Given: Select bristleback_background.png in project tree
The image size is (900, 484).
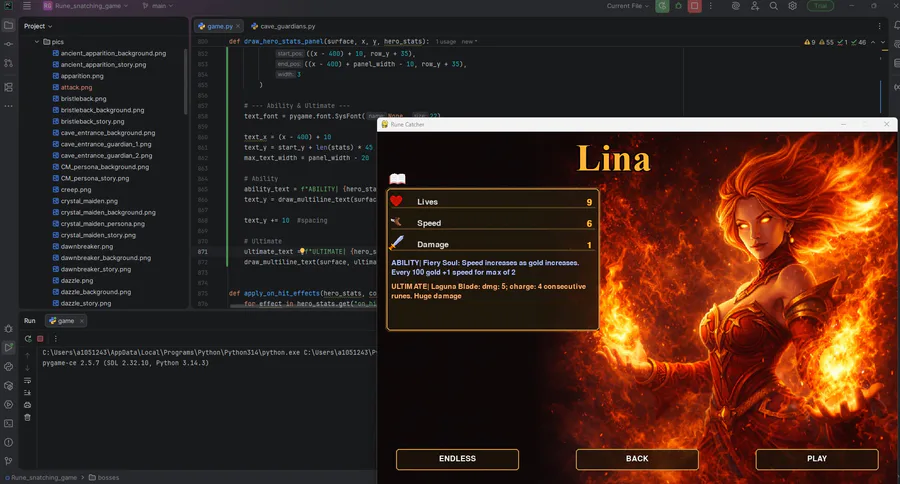Looking at the screenshot, I should point(102,110).
